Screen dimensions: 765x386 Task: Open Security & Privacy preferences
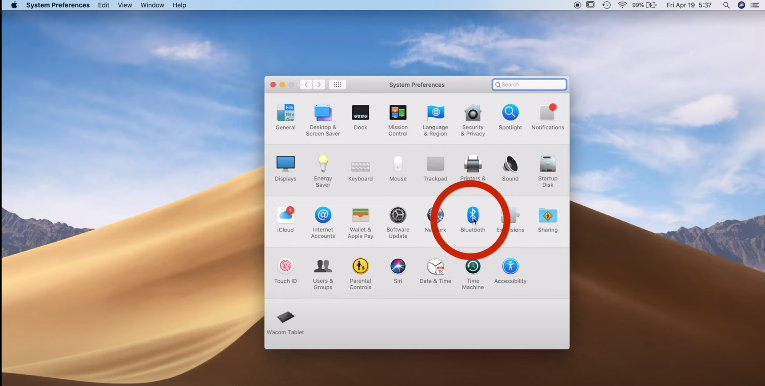click(473, 120)
